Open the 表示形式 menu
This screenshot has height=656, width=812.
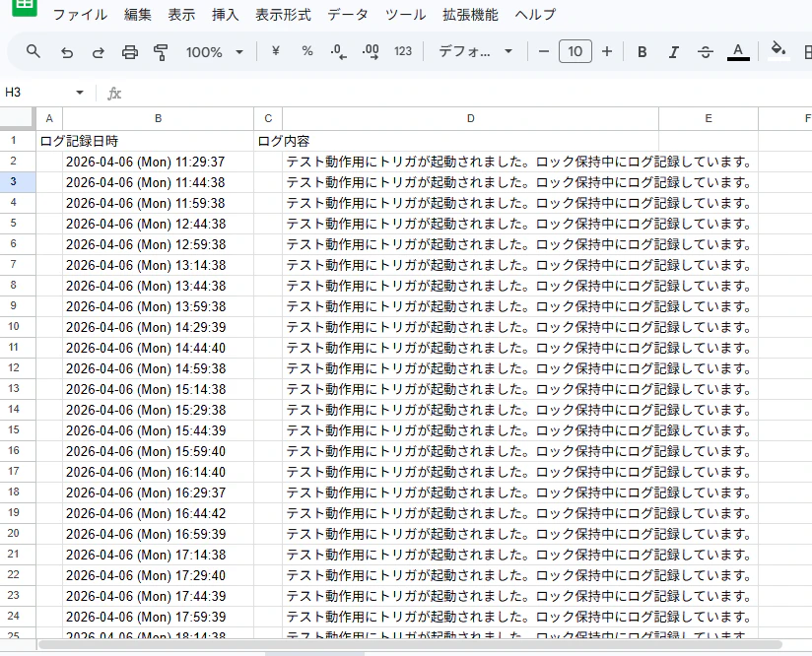click(283, 15)
